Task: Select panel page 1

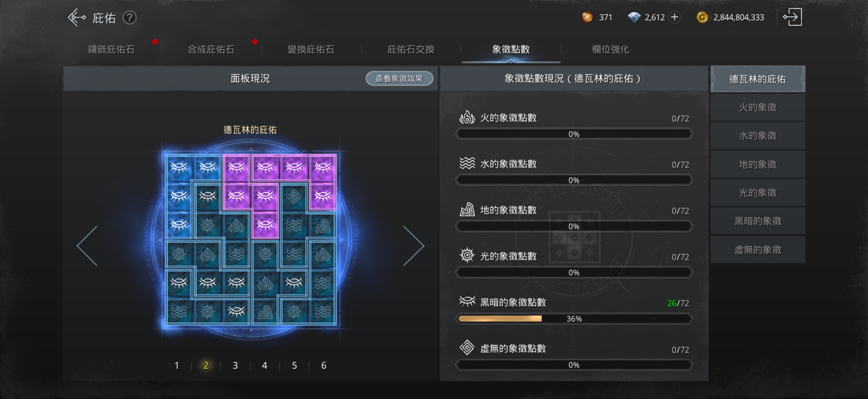Action: (x=176, y=365)
